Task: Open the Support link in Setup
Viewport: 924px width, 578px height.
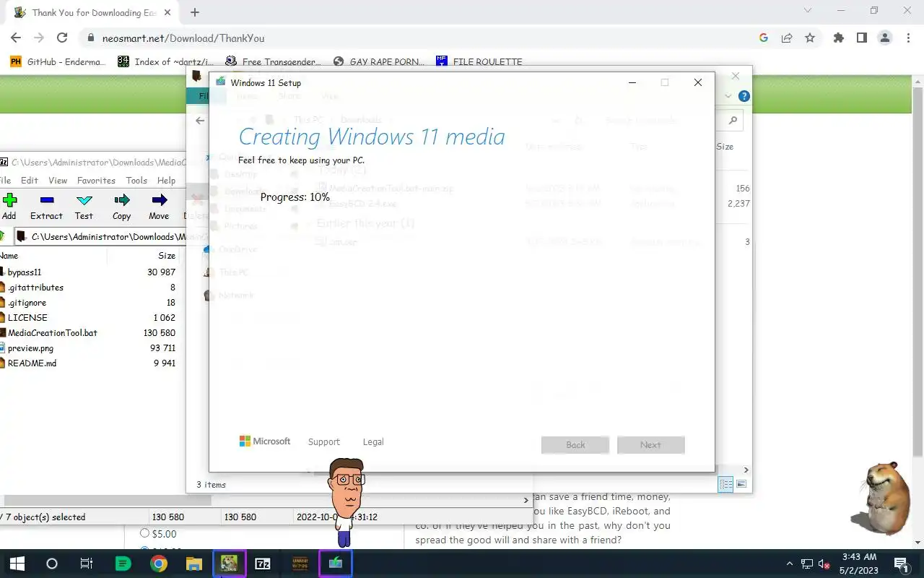Action: click(323, 441)
